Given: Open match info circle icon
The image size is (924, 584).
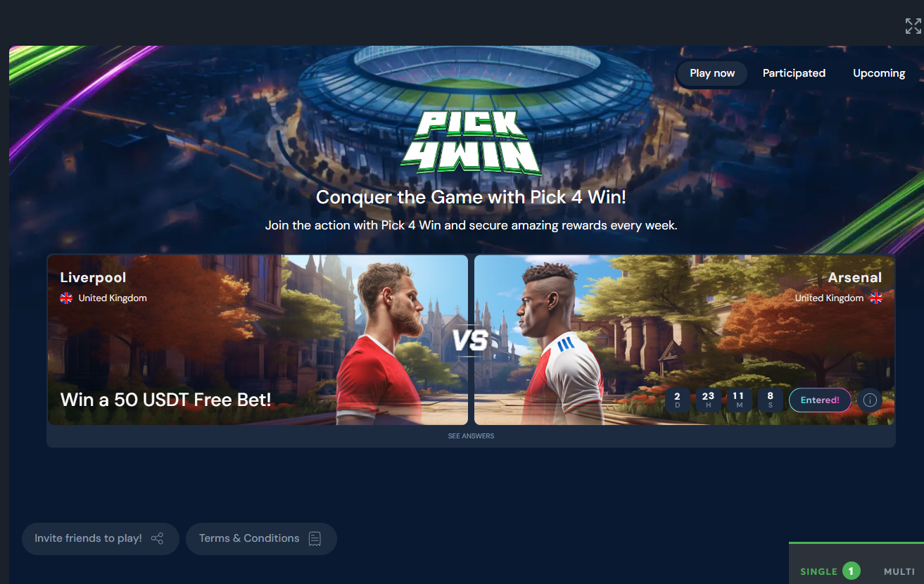Looking at the screenshot, I should (870, 400).
